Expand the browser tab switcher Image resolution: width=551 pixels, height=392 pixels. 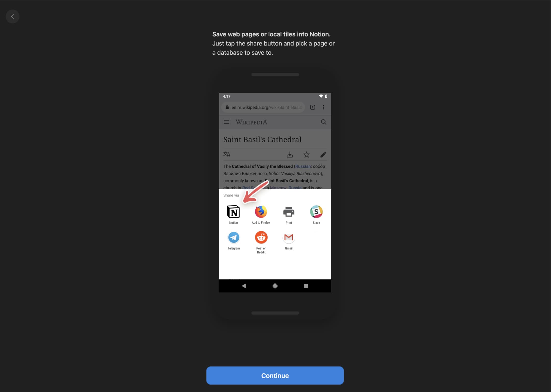coord(312,107)
